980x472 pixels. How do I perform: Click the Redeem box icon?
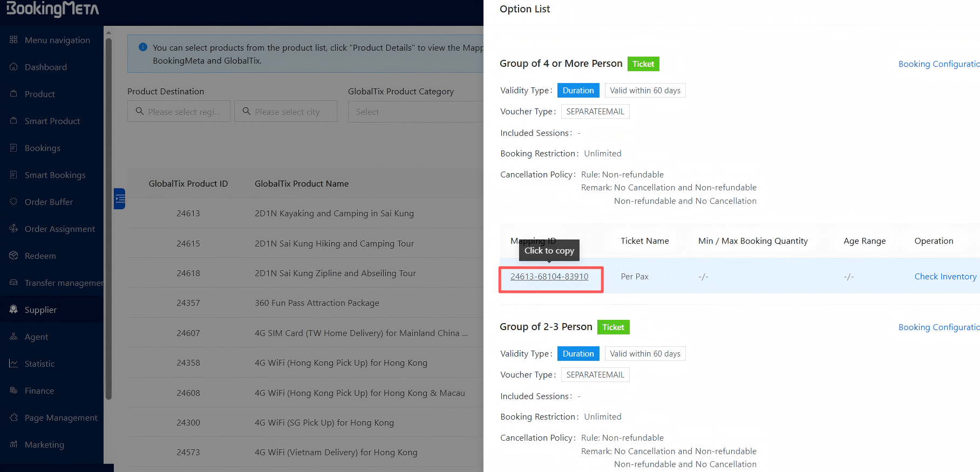pos(13,256)
